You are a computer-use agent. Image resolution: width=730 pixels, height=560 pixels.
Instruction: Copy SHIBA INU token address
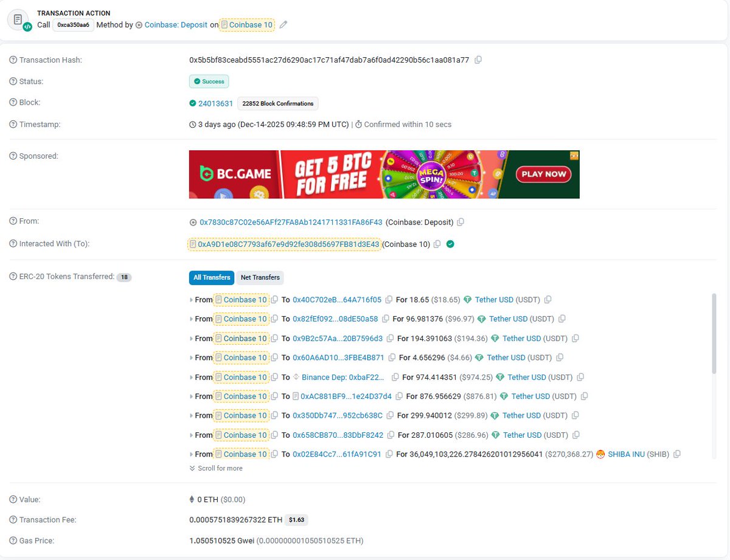[x=677, y=454]
